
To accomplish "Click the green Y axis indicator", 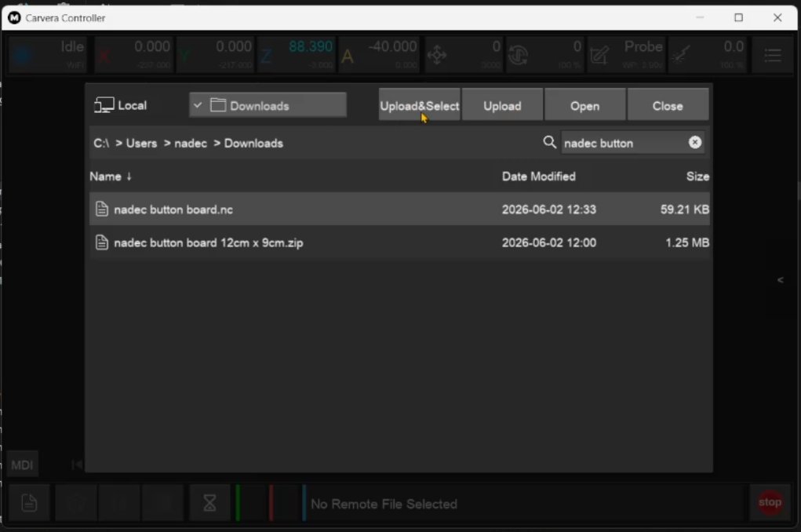I will click(185, 56).
